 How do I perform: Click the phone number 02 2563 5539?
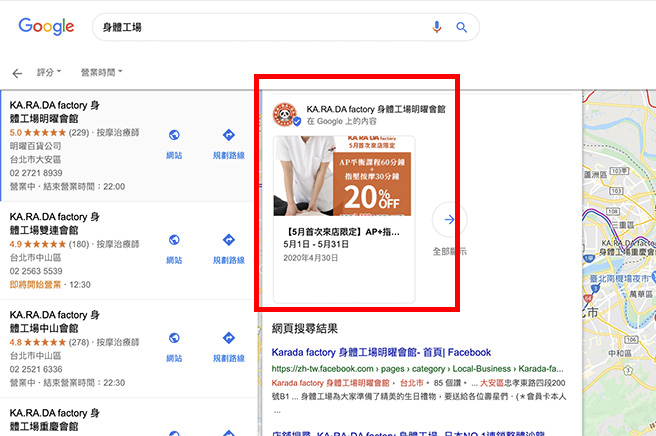36,271
